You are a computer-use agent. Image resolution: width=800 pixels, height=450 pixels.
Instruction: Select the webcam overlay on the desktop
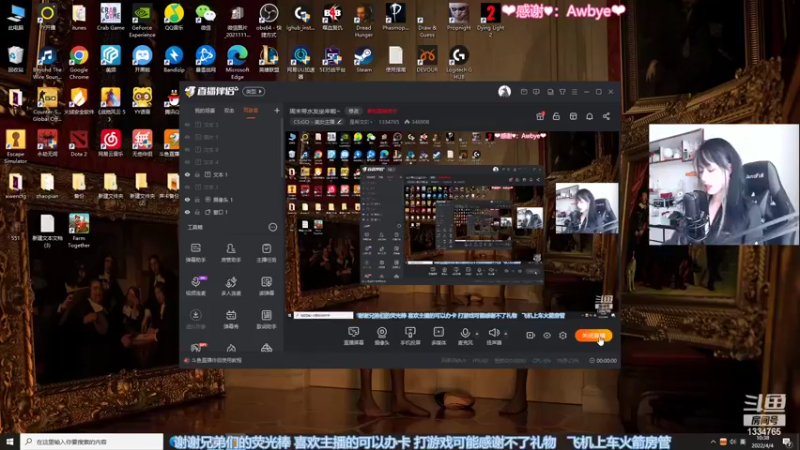(723, 184)
